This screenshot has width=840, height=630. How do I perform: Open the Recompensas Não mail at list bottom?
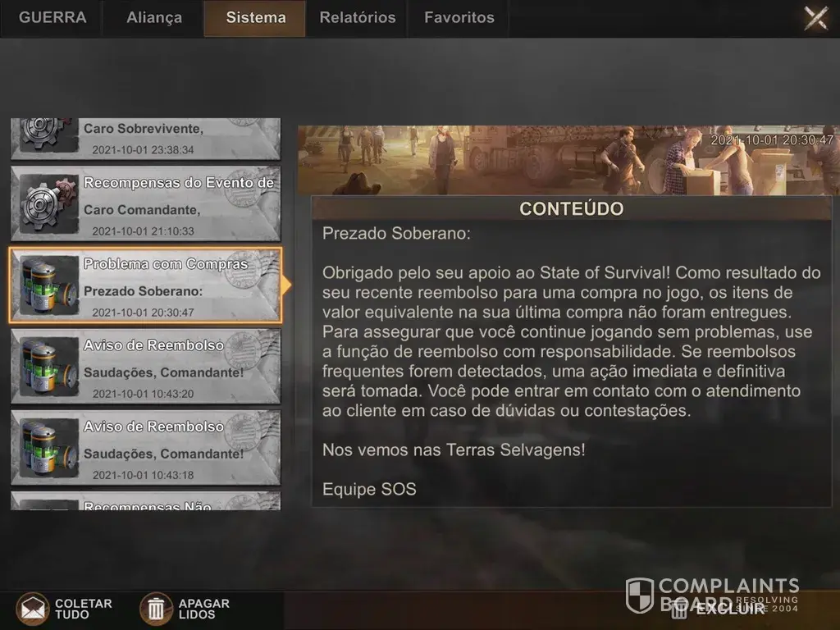[146, 501]
